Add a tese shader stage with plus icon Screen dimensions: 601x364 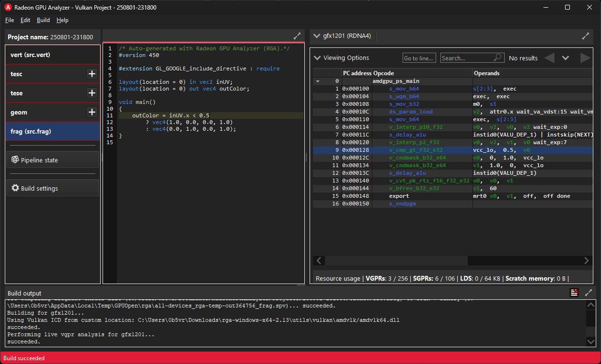[92, 93]
